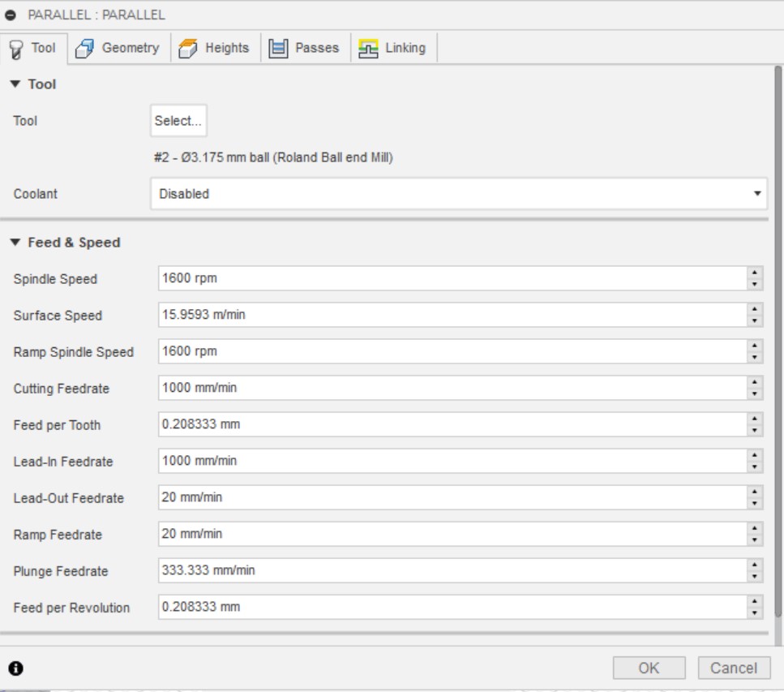Decrease Ramp Feedrate with down arrow

755,540
